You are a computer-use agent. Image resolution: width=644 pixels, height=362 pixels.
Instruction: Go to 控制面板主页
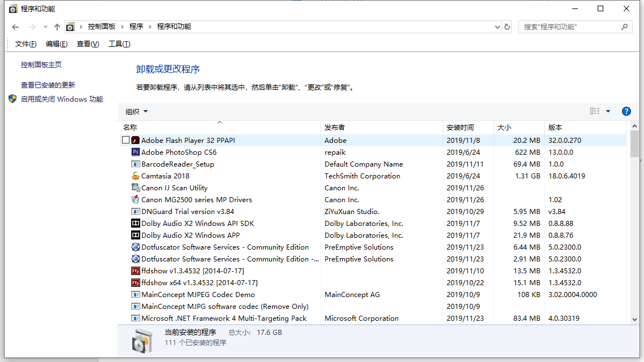(x=41, y=65)
